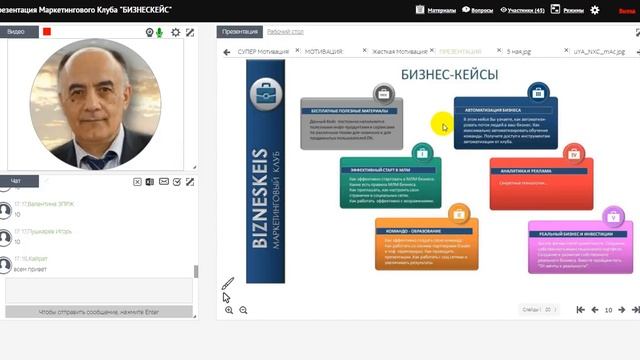Click the chat message input field

(99, 291)
